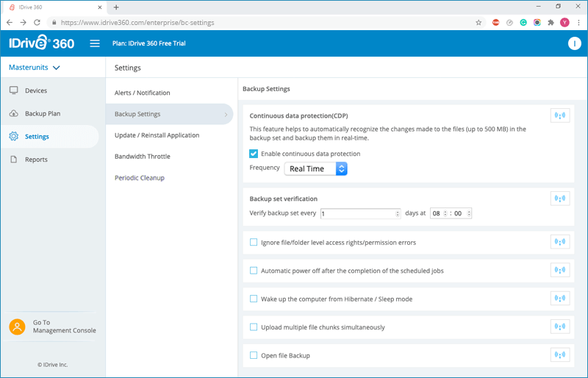This screenshot has width=588, height=378.
Task: Push Continuous data protection setting to devices
Action: tap(560, 115)
